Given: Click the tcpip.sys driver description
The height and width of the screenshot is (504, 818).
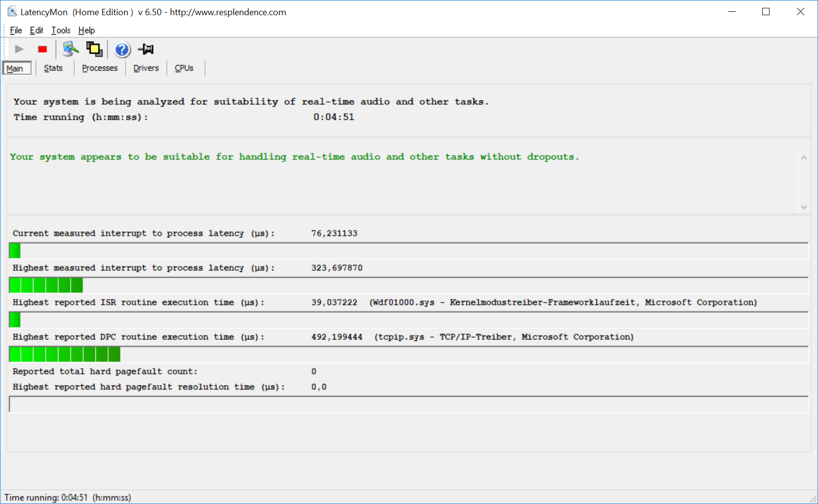Looking at the screenshot, I should tap(504, 337).
